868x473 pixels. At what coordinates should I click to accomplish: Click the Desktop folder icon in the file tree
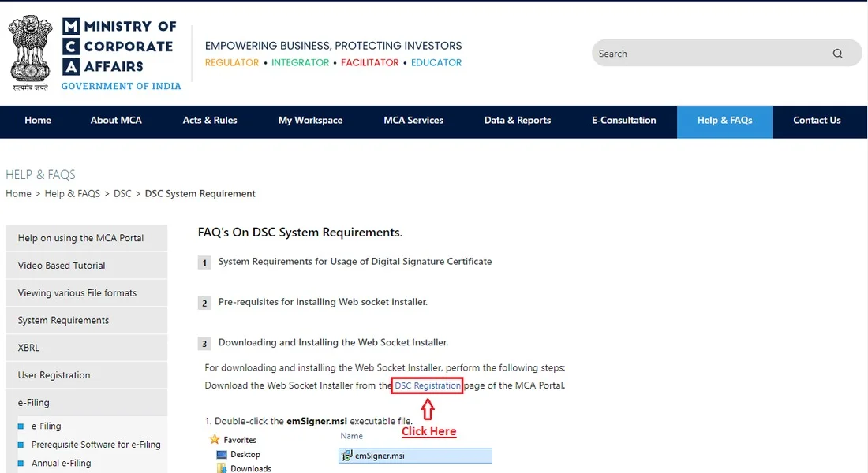coord(222,454)
